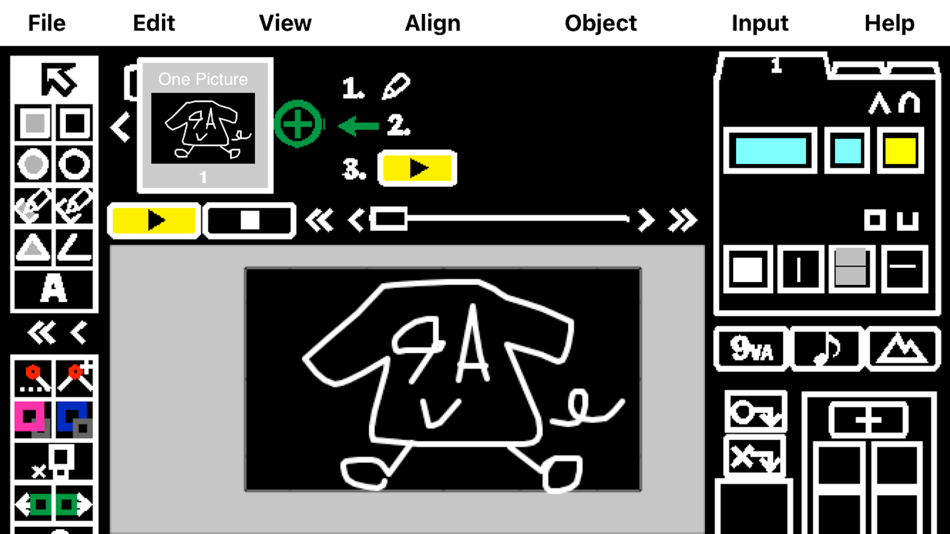Open the mountain image panel
This screenshot has width=950, height=534.
point(903,348)
